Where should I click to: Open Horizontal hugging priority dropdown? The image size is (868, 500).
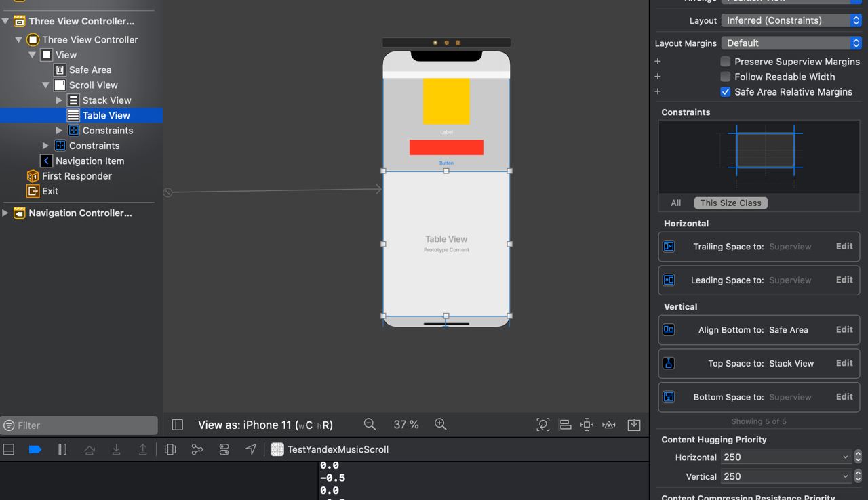click(x=785, y=457)
